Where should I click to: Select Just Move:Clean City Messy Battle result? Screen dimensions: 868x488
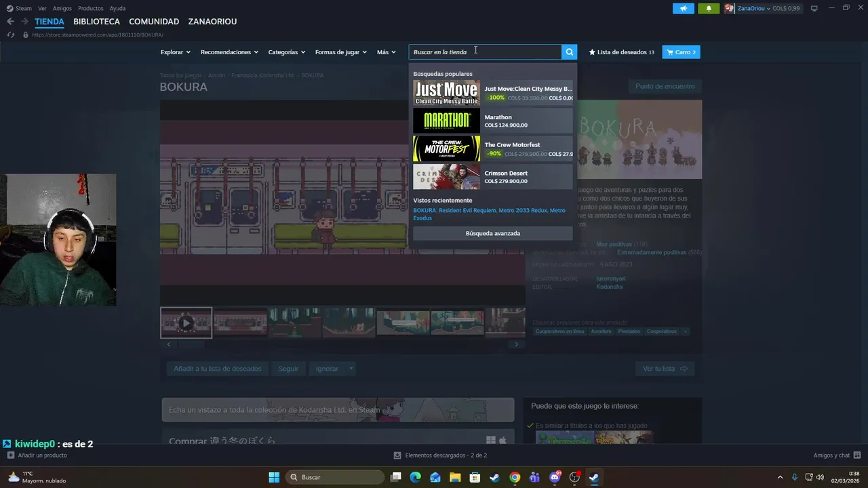coord(492,93)
